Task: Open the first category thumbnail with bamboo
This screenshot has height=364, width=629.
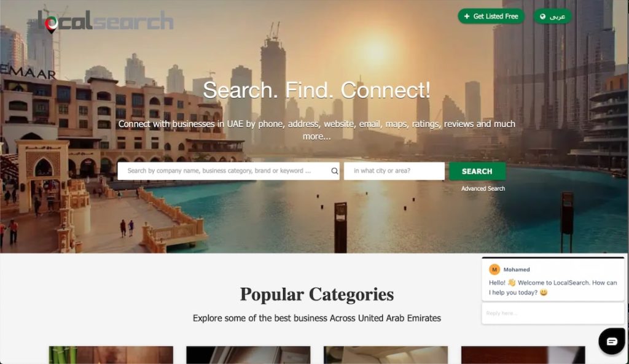Action: coord(111,355)
